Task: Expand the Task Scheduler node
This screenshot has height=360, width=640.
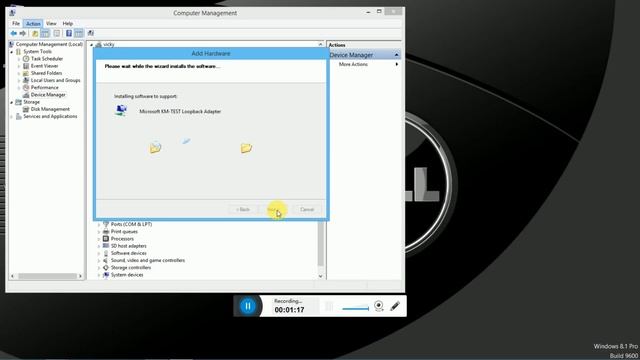Action: (19, 59)
